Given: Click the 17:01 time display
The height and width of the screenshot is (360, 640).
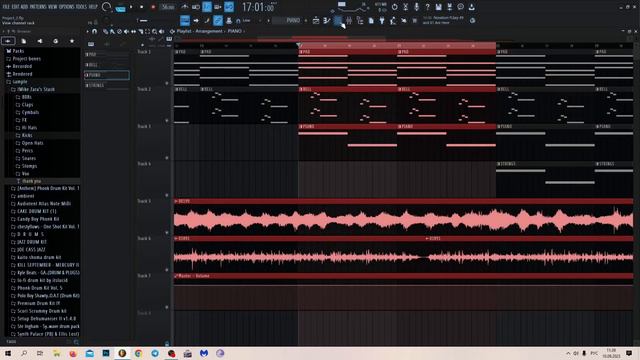Looking at the screenshot, I should [258, 7].
